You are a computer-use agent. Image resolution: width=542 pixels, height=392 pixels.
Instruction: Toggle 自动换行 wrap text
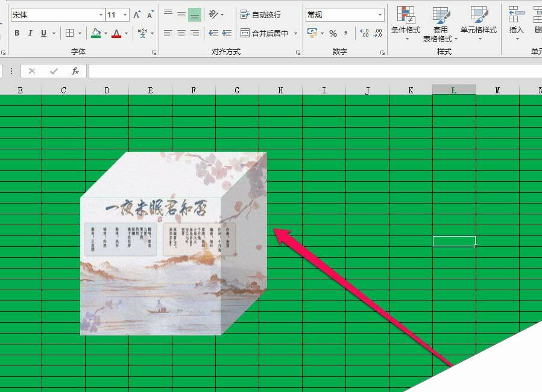click(260, 14)
